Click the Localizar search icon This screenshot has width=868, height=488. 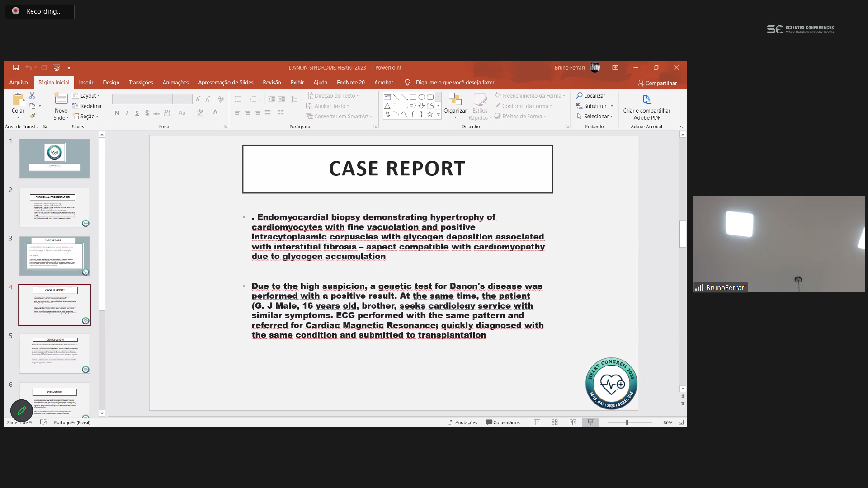tap(579, 96)
